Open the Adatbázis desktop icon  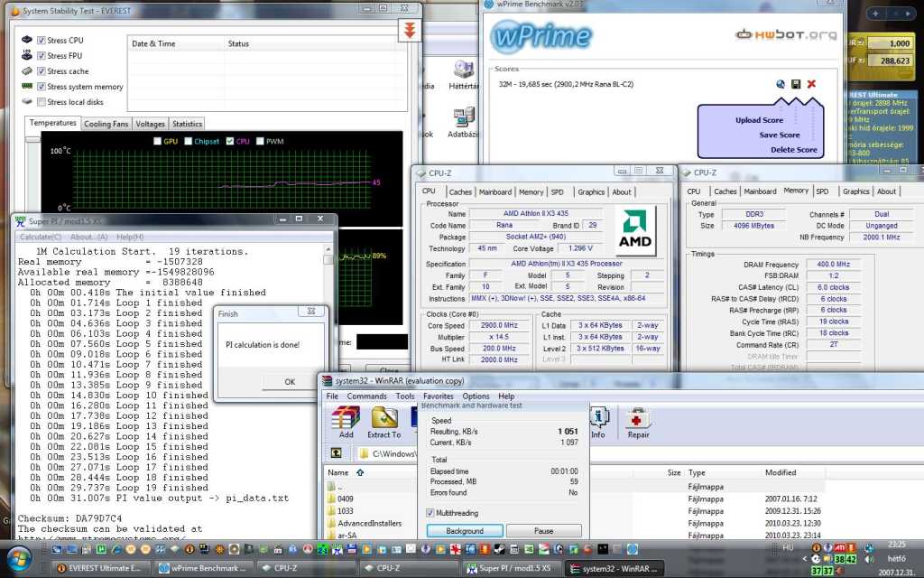464,123
